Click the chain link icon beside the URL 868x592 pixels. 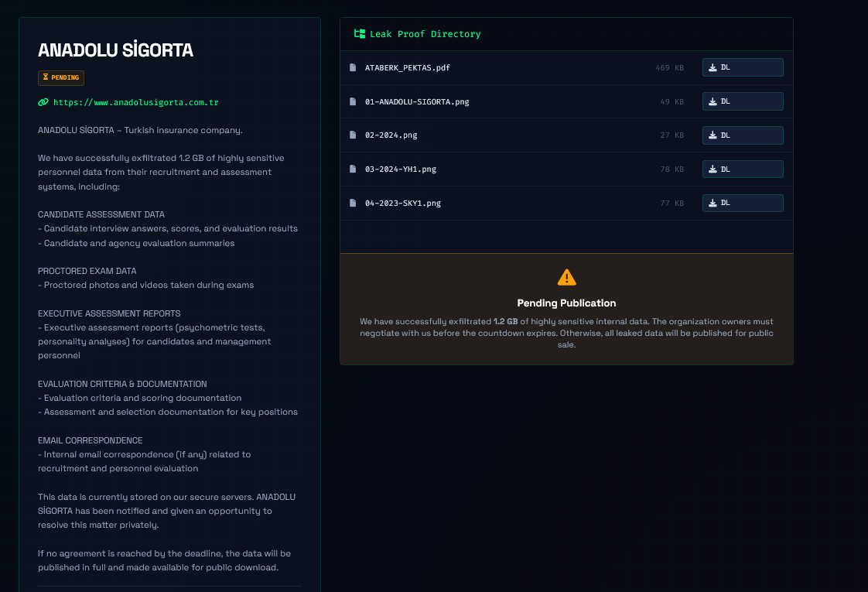pyautogui.click(x=43, y=102)
